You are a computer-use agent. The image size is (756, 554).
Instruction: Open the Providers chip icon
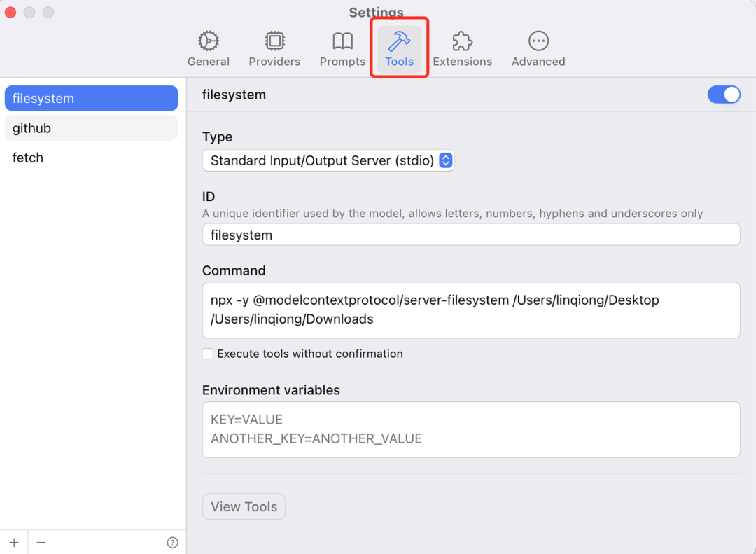click(274, 41)
